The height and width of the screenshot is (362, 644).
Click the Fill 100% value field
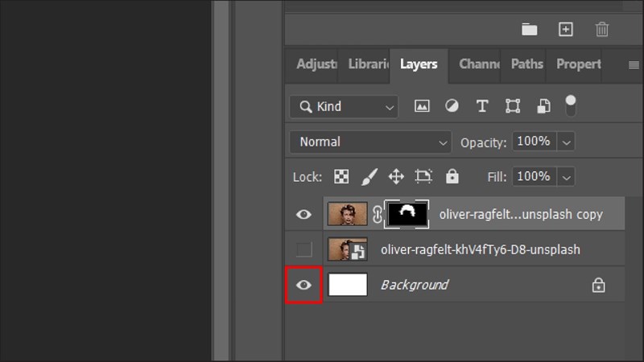[x=535, y=177]
